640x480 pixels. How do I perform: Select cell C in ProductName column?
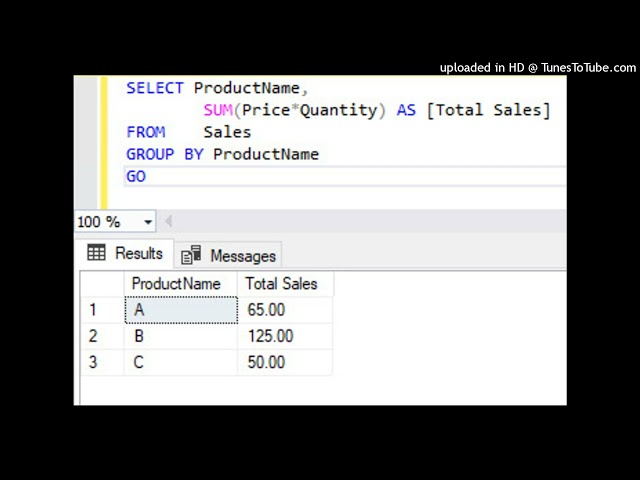tap(181, 362)
